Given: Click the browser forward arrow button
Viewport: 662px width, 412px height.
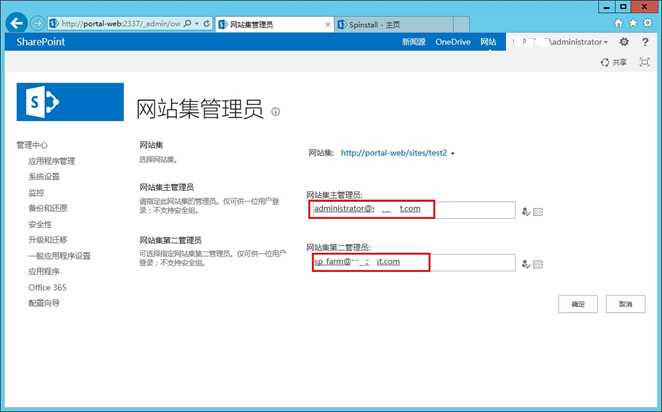Looking at the screenshot, I should [x=38, y=24].
